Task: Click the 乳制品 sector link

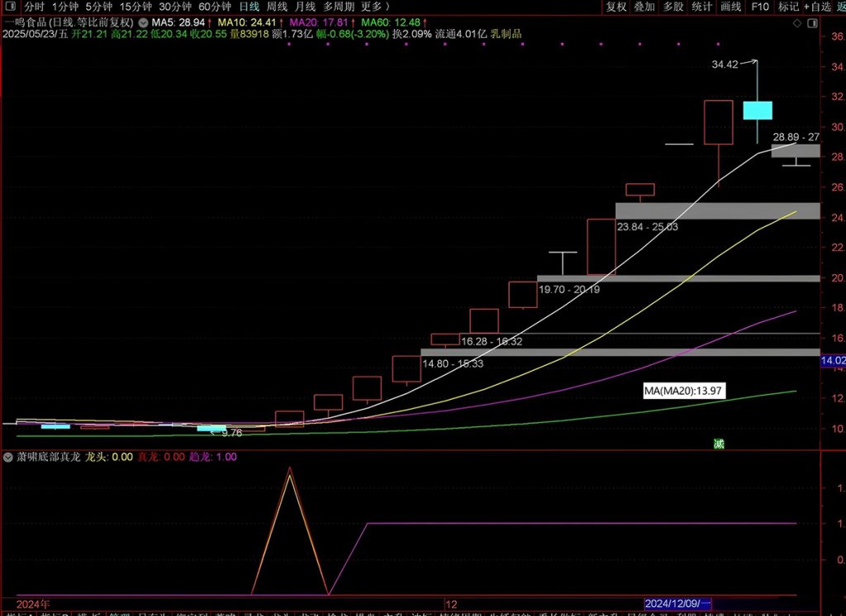Action: [x=505, y=34]
